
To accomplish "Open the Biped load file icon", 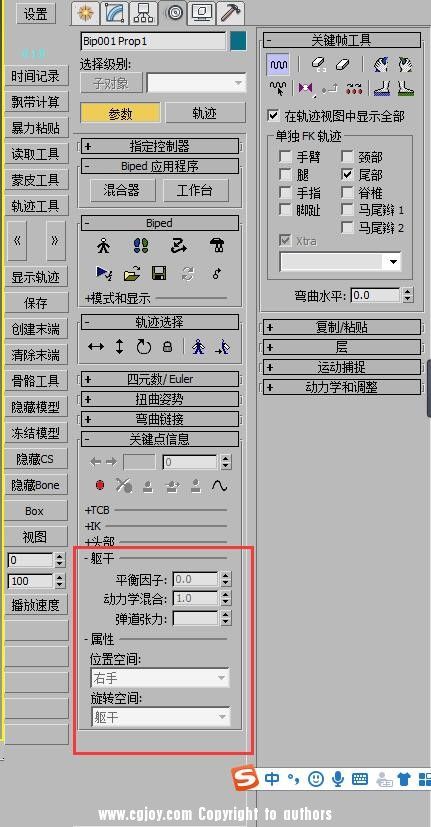I will (x=132, y=274).
